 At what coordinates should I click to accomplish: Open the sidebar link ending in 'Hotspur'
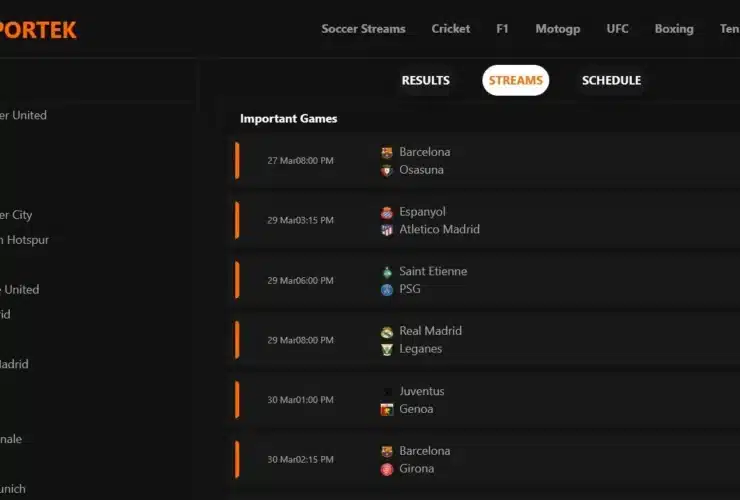point(25,240)
